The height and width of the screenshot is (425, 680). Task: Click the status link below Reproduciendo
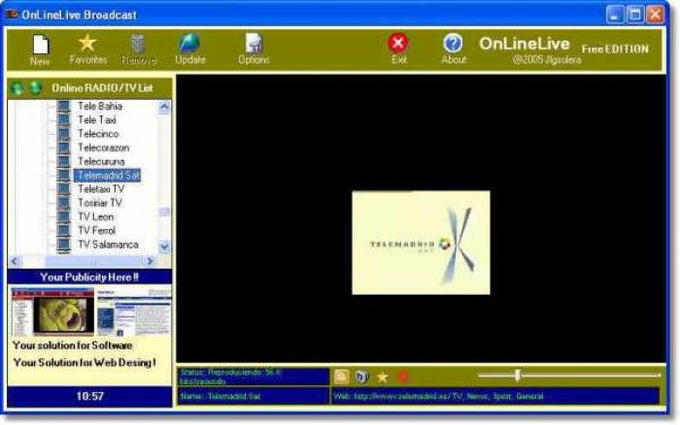click(x=203, y=382)
